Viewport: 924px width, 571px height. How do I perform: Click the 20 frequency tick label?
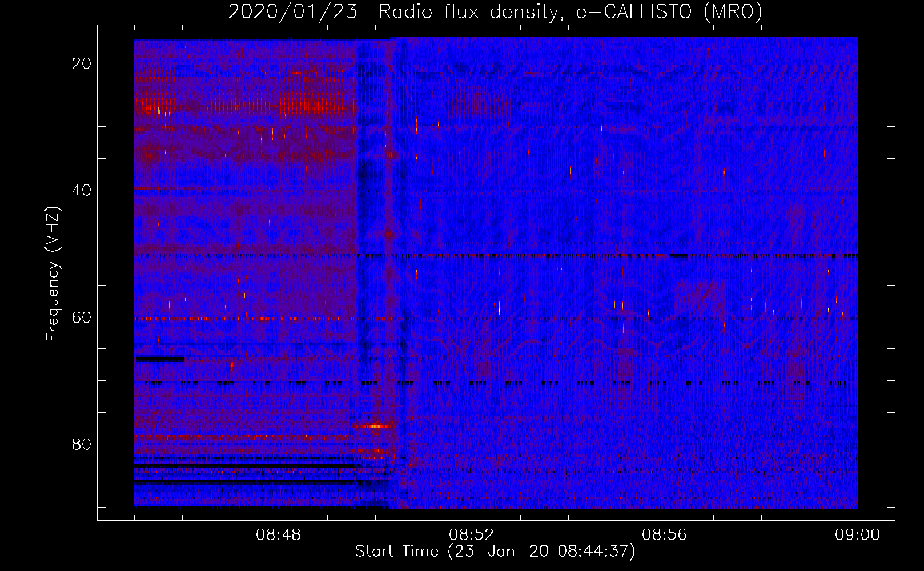tap(82, 63)
